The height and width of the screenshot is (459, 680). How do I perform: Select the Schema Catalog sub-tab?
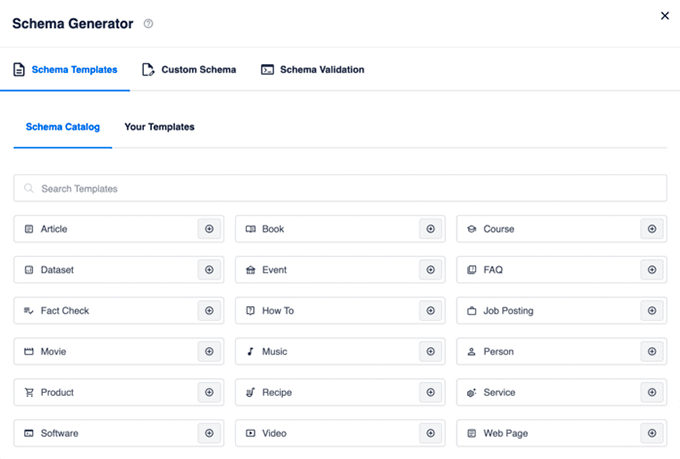62,127
